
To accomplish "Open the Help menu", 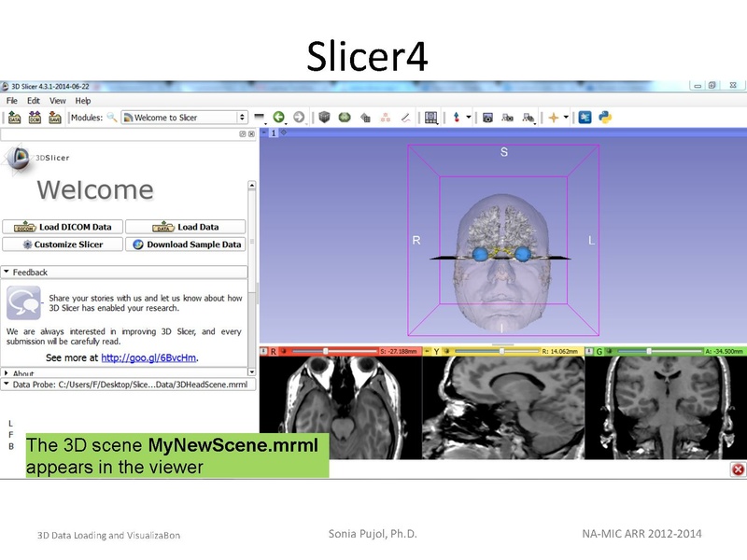I will point(83,101).
